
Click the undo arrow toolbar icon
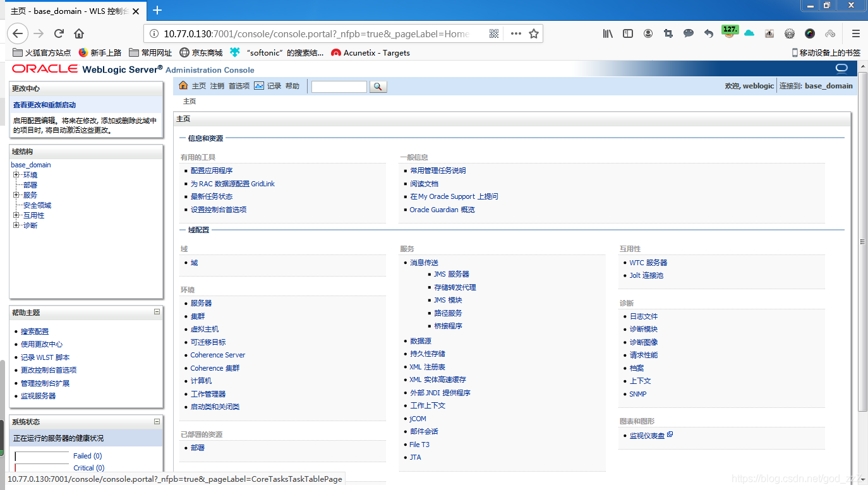click(709, 33)
